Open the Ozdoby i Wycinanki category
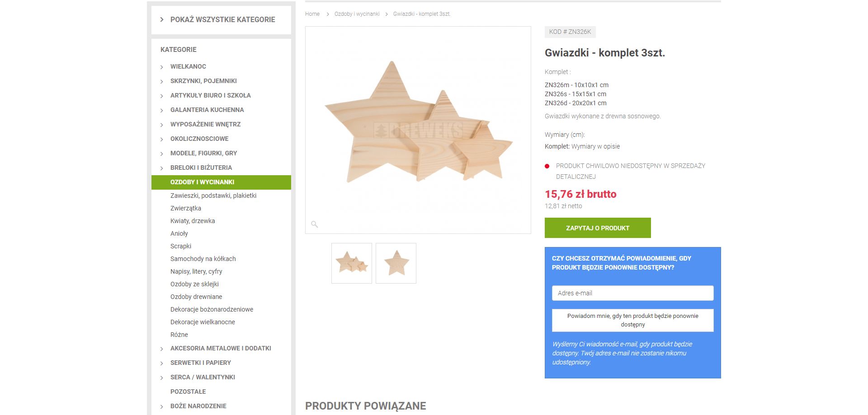This screenshot has height=415, width=868. click(202, 182)
